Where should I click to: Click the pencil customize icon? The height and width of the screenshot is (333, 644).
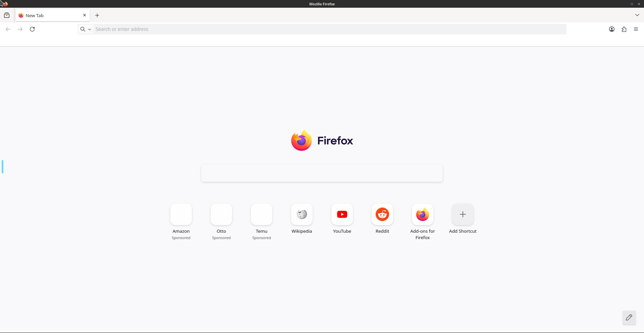[629, 317]
